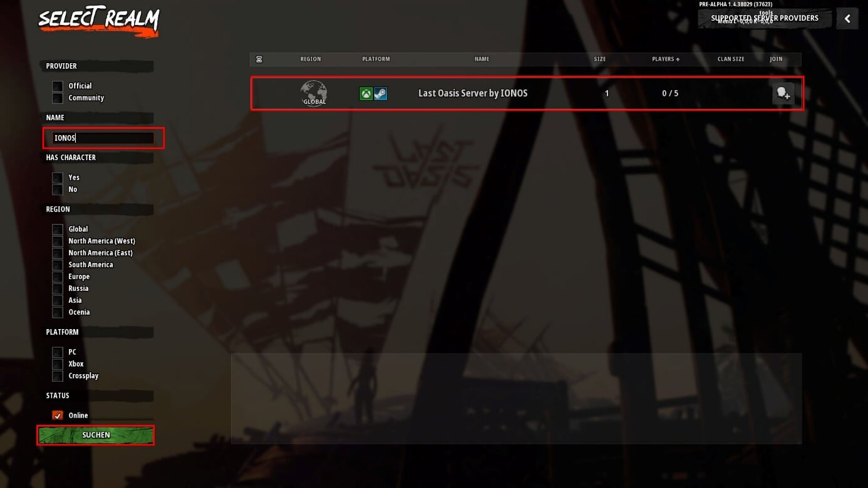
Task: Click the Steam platform icon in server row
Action: 380,94
